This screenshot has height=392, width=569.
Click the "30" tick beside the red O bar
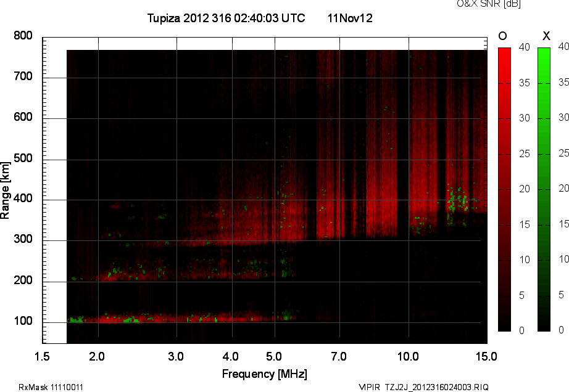[x=525, y=118]
